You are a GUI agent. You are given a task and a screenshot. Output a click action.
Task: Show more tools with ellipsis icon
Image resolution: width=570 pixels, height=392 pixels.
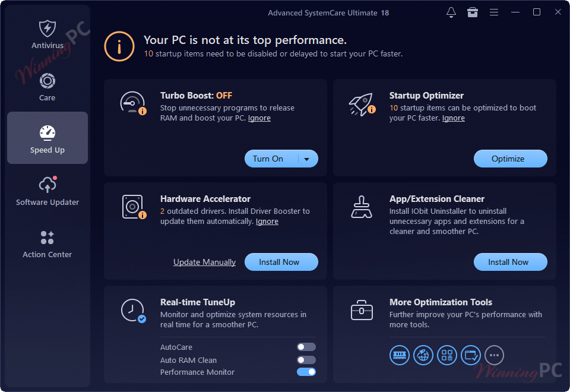click(495, 355)
